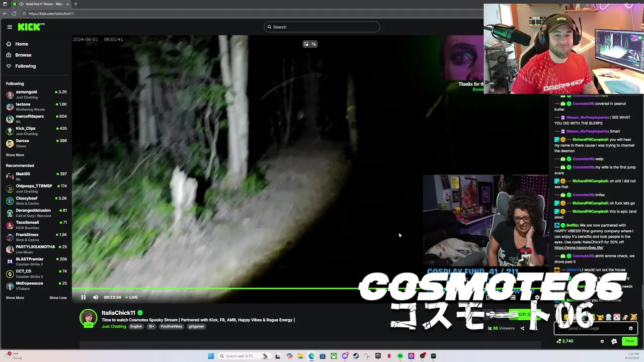Open the TacoSenseii channel
This screenshot has width=644, height=362.
[x=36, y=225]
